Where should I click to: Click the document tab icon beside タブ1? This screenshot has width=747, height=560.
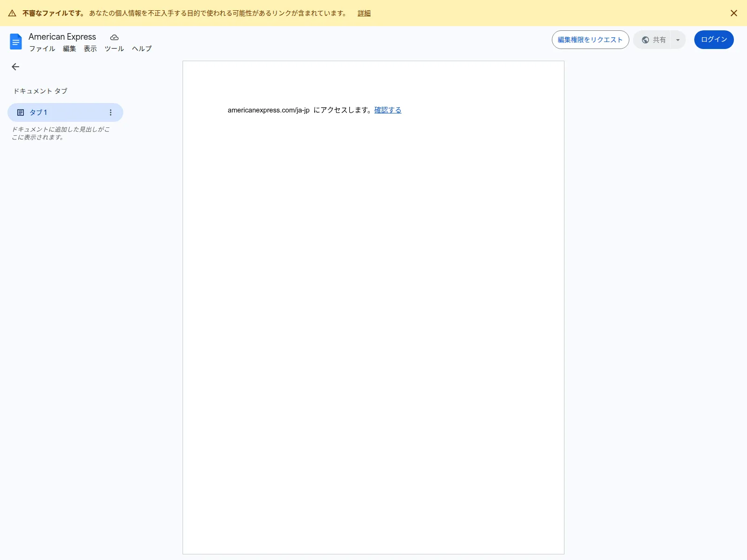[21, 112]
